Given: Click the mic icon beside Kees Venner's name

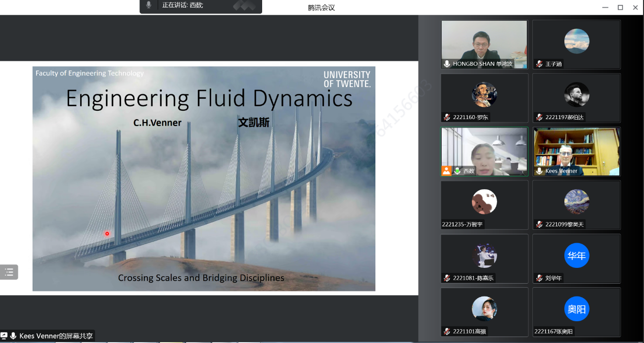Looking at the screenshot, I should pos(540,171).
